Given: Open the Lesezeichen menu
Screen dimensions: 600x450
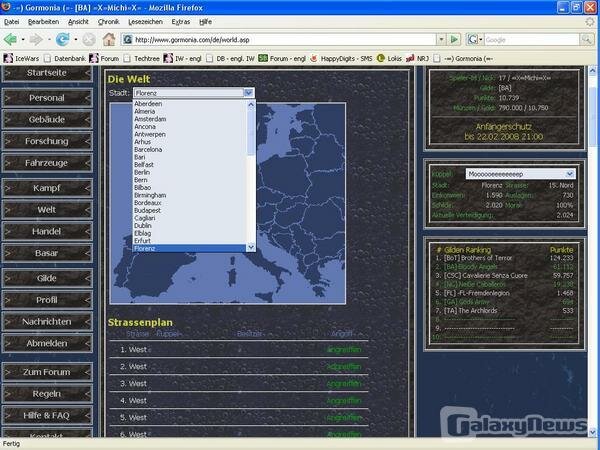Looking at the screenshot, I should pyautogui.click(x=119, y=20).
